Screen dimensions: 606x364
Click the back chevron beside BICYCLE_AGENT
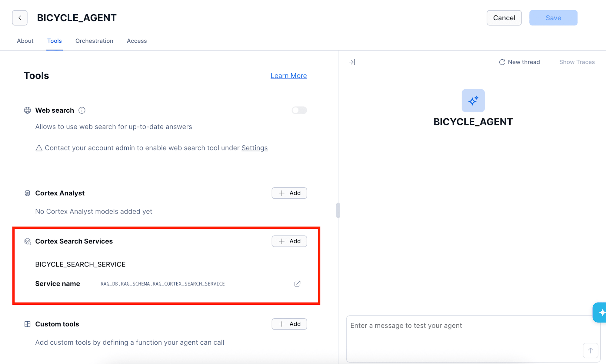pos(19,18)
